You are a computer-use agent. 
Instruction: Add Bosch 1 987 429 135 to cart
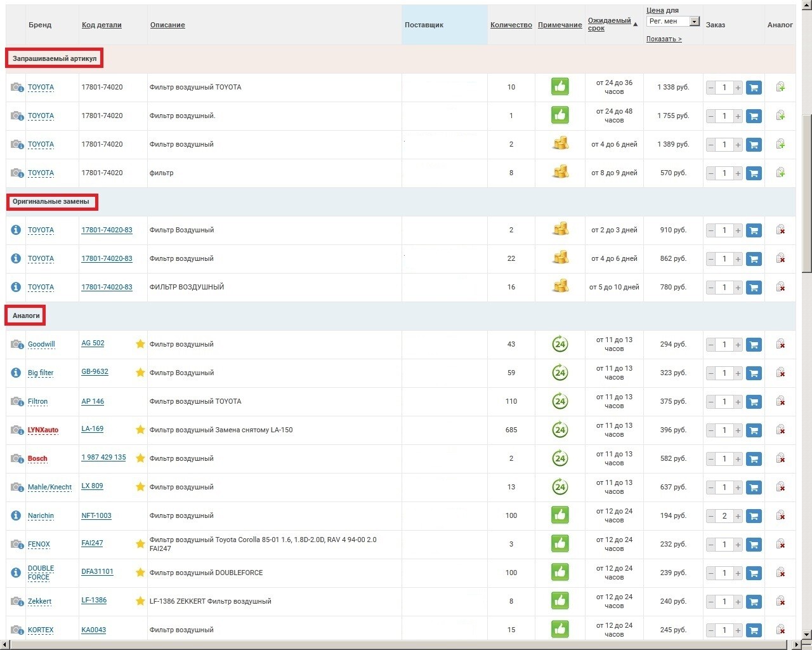(x=754, y=459)
